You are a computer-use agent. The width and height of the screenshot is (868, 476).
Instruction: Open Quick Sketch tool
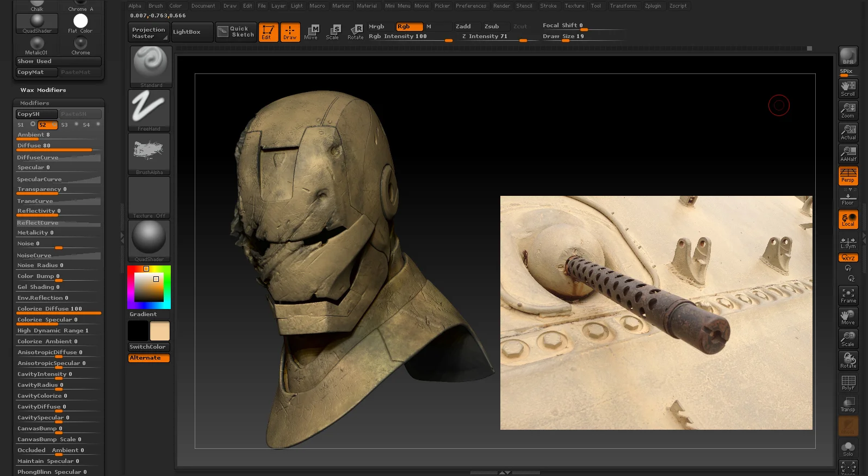point(236,32)
